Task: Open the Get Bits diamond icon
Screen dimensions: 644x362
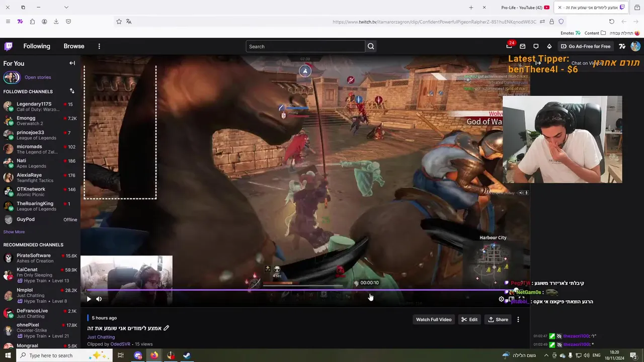Action: coord(549,46)
